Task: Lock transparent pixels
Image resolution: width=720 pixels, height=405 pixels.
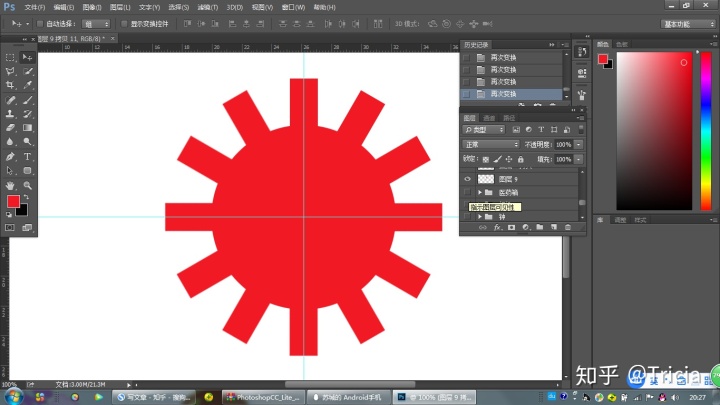Action: coord(486,159)
